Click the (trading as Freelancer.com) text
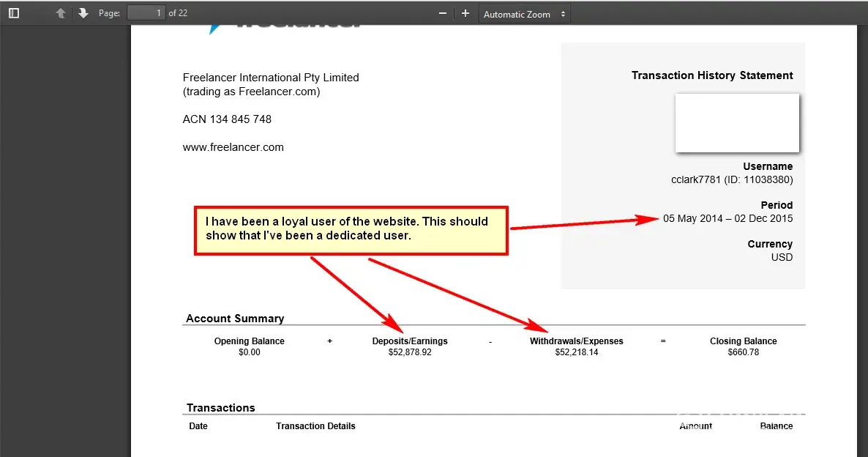The height and width of the screenshot is (457, 868). tap(251, 92)
